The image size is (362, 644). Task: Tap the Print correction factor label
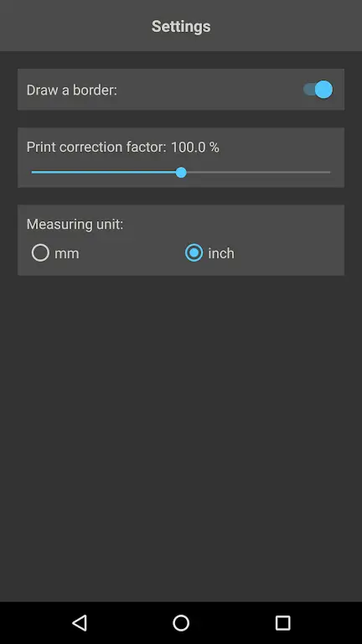96,147
